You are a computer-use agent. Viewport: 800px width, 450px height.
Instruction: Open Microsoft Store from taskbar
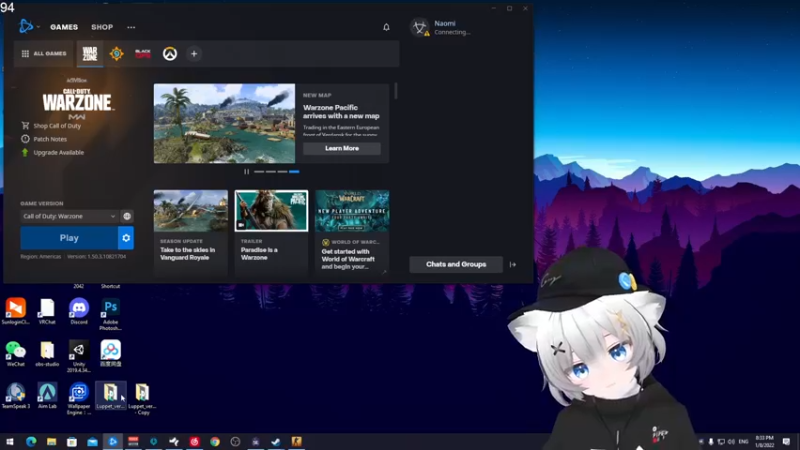click(x=72, y=442)
